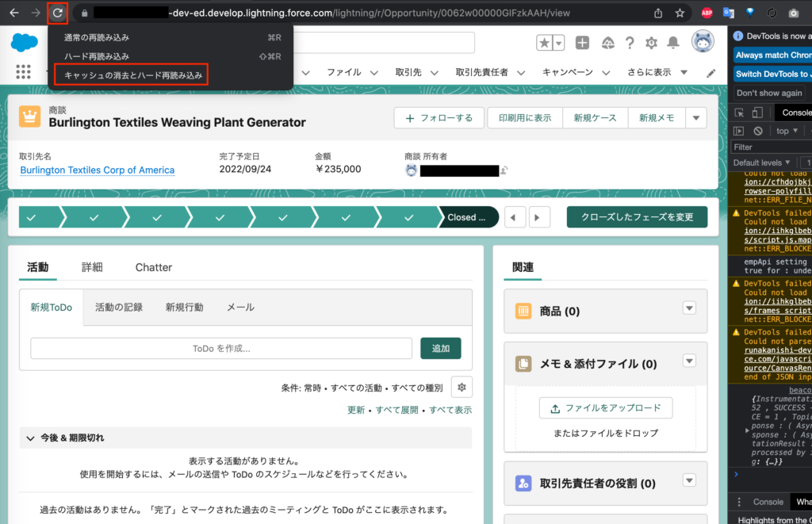Click the ABP extension icon

707,13
